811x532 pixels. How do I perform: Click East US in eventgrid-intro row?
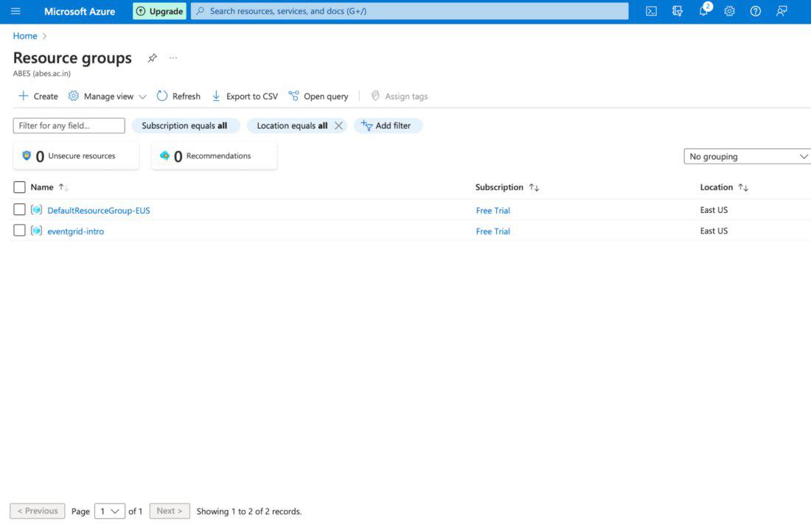pyautogui.click(x=714, y=231)
